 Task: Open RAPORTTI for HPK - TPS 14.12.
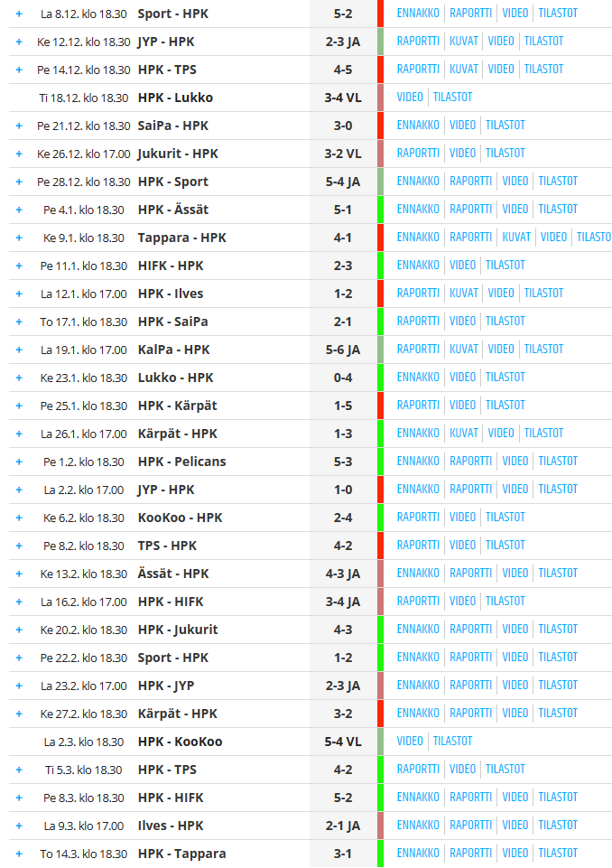[x=418, y=70]
